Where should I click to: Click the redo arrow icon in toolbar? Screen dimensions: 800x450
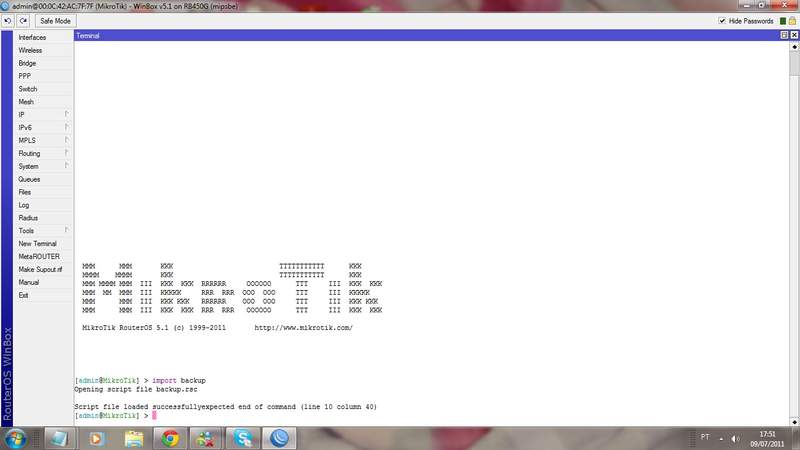(23, 21)
